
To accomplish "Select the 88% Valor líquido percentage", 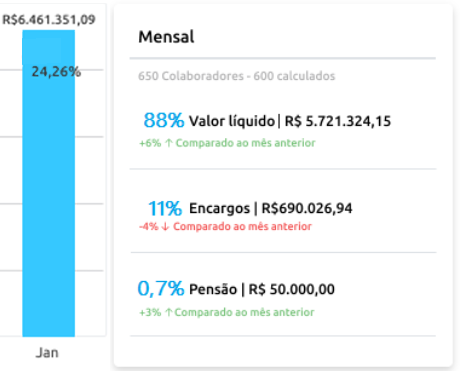I will (164, 120).
